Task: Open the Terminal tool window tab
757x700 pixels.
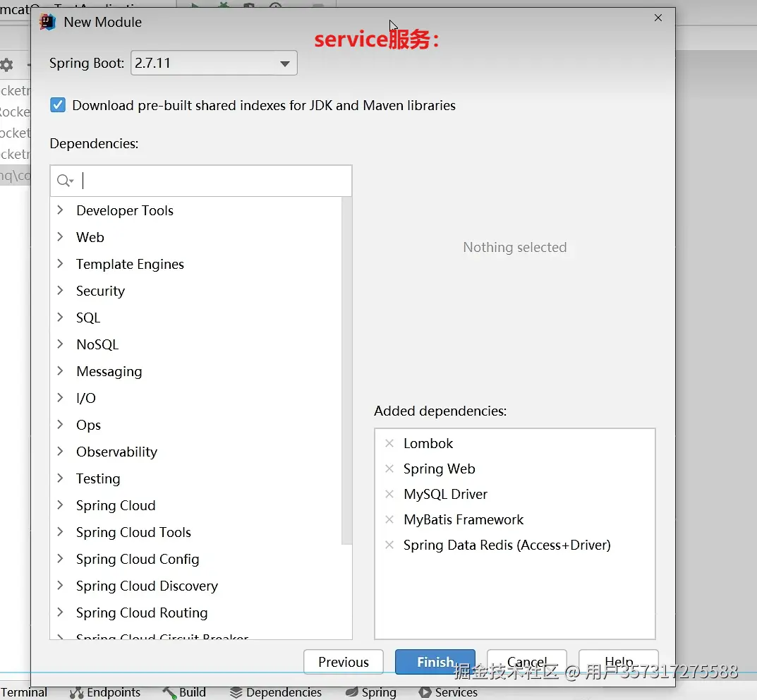Action: point(24,692)
